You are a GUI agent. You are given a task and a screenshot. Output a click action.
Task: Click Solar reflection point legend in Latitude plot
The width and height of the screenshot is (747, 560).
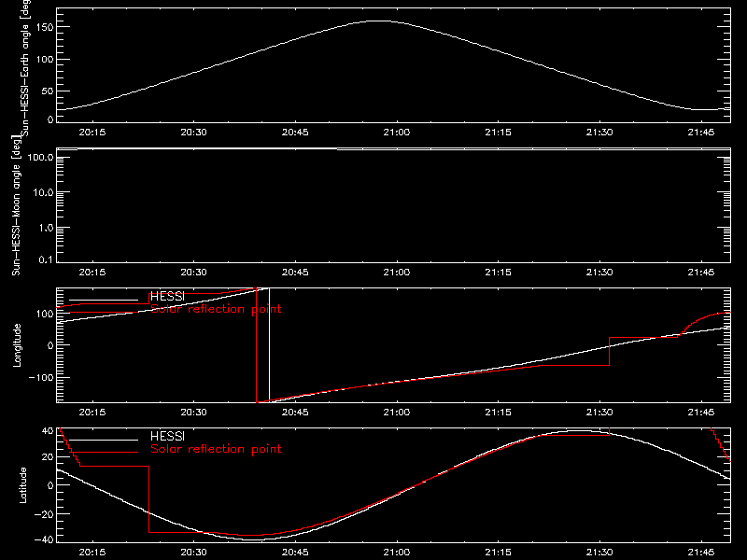[216, 449]
